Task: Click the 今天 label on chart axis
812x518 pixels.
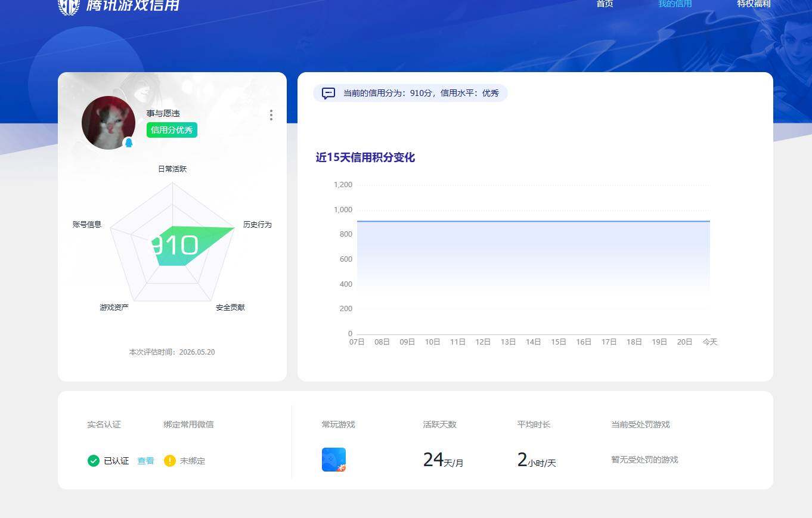Action: click(710, 342)
